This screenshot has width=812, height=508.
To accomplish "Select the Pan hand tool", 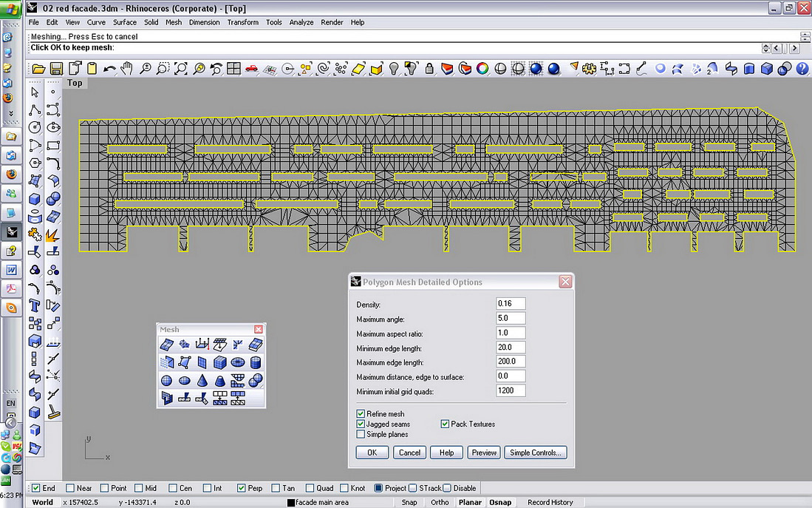I will click(x=126, y=69).
